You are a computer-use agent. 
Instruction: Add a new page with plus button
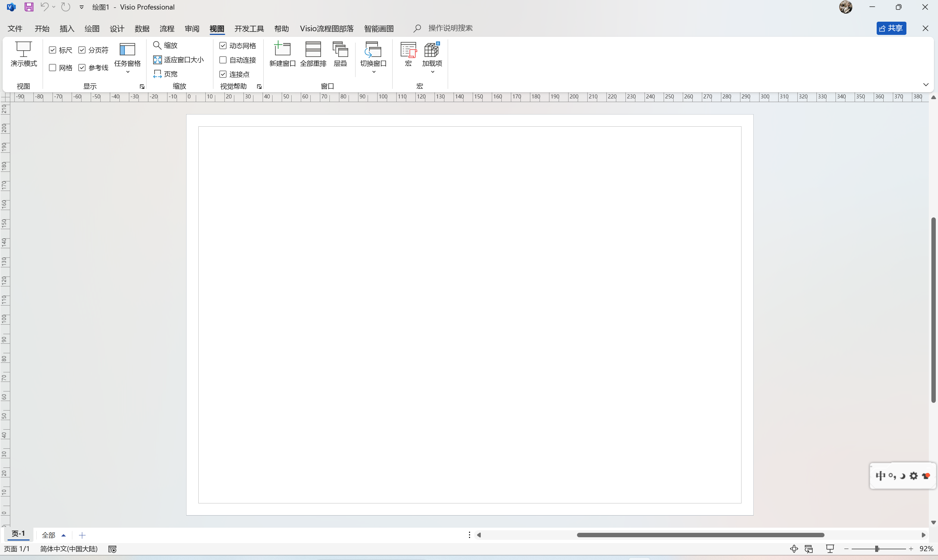[x=82, y=535]
